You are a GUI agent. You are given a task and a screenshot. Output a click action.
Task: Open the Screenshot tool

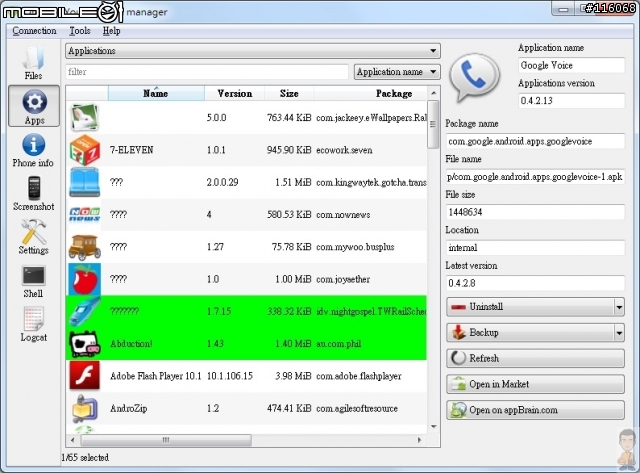tap(33, 193)
